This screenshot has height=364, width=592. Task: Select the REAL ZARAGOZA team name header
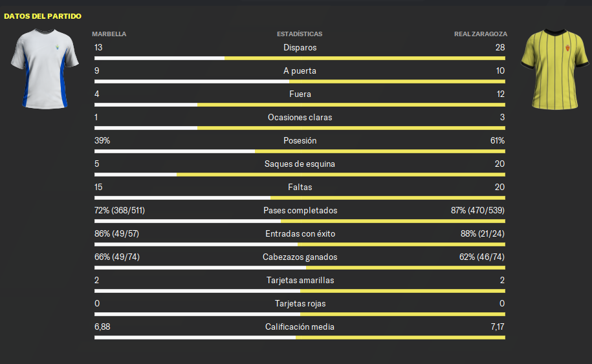coord(481,34)
